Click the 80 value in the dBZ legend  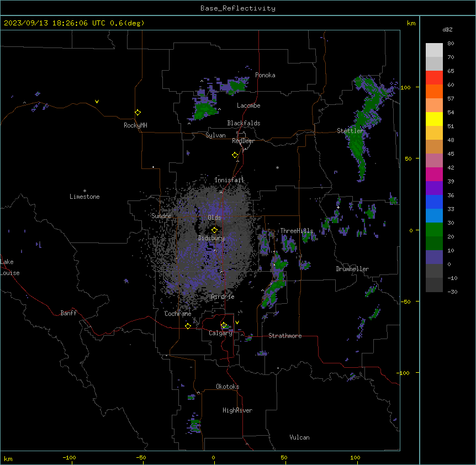pos(451,44)
